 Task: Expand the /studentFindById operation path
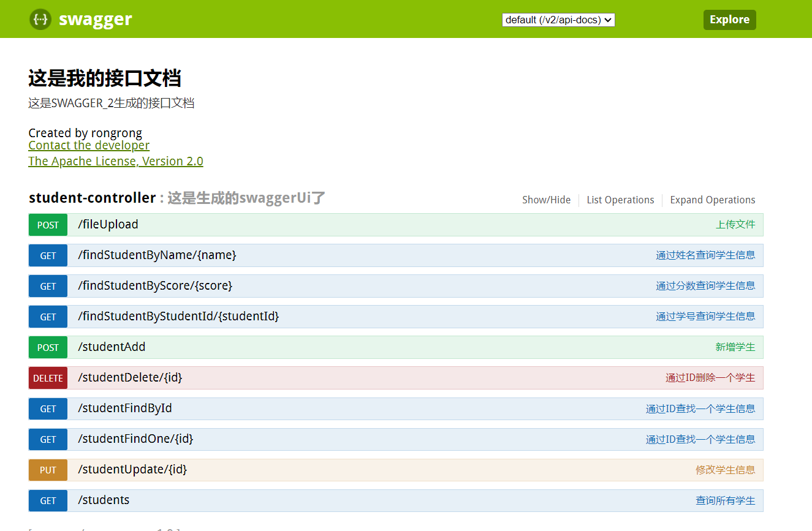[125, 408]
